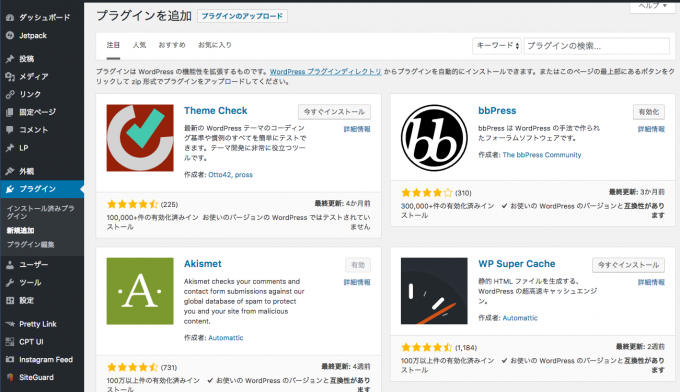
Task: Switch to the 人気 (Popular) tab
Action: pos(139,45)
